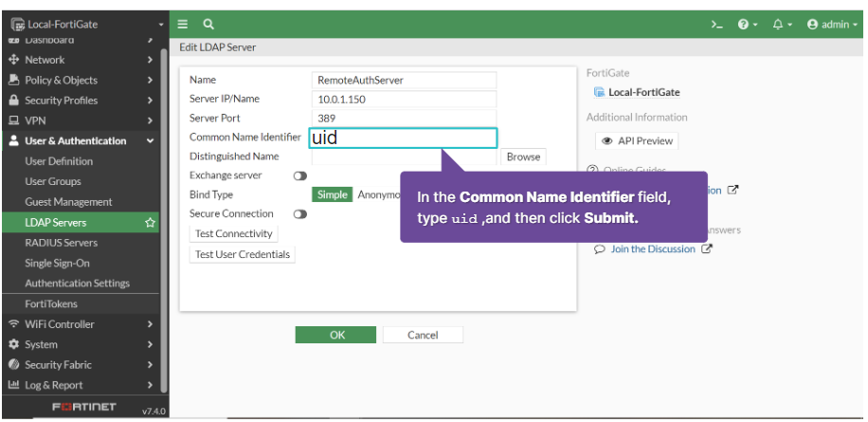
Task: Open RADIUS Servers page
Action: click(61, 243)
